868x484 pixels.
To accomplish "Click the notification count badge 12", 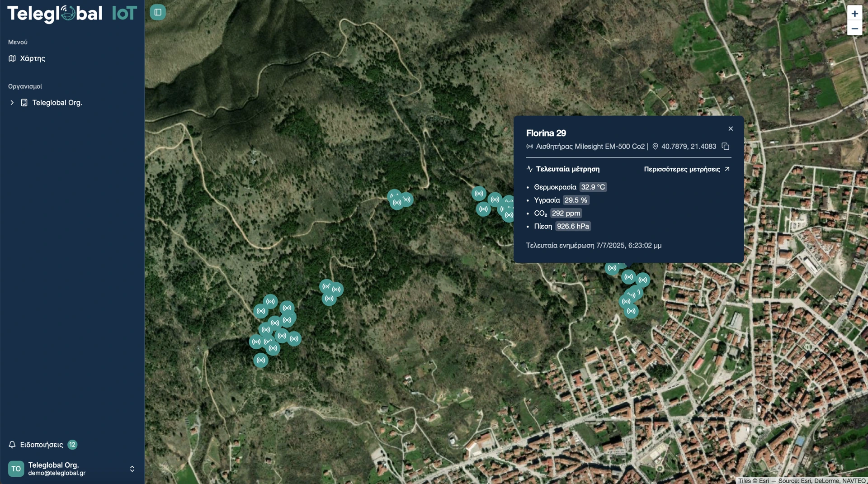I will tap(72, 445).
